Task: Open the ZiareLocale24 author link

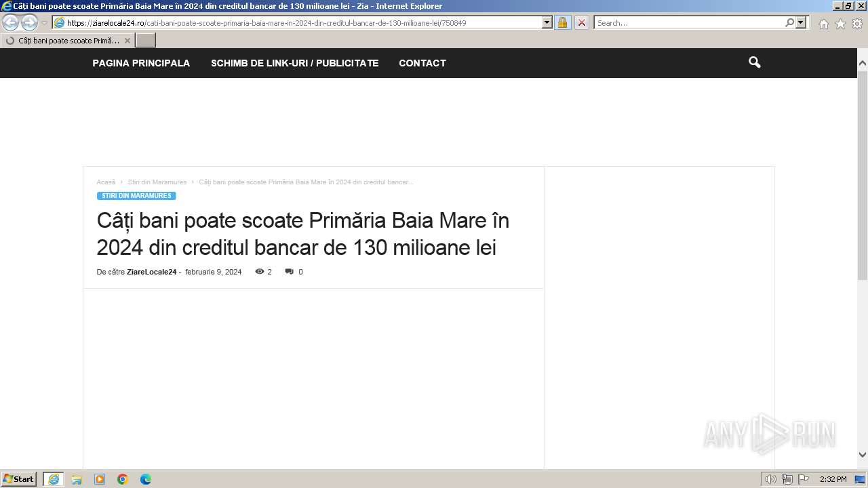Action: pos(151,272)
